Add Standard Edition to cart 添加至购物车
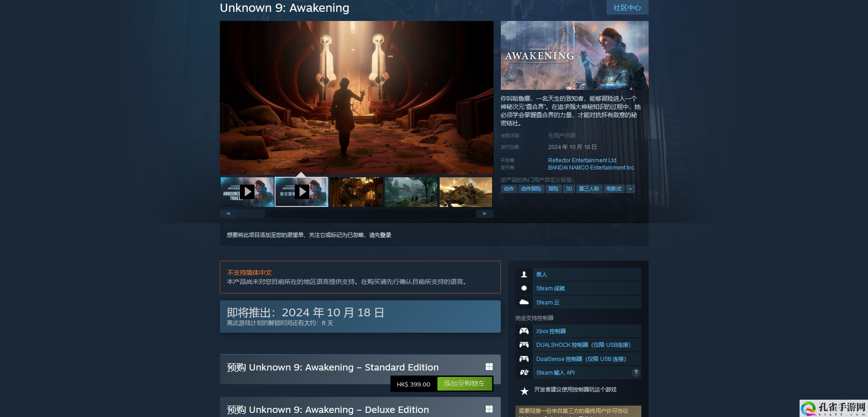The image size is (868, 417). [x=464, y=384]
